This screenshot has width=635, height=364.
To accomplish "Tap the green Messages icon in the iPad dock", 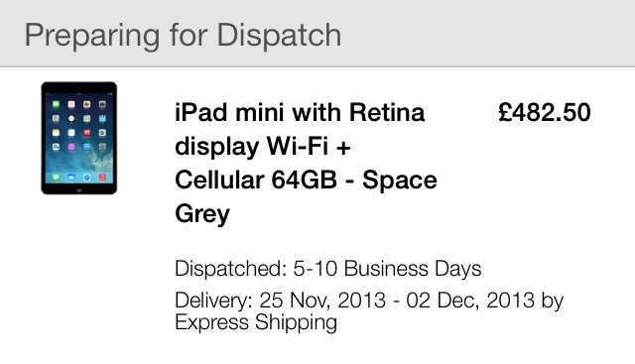I will [56, 178].
